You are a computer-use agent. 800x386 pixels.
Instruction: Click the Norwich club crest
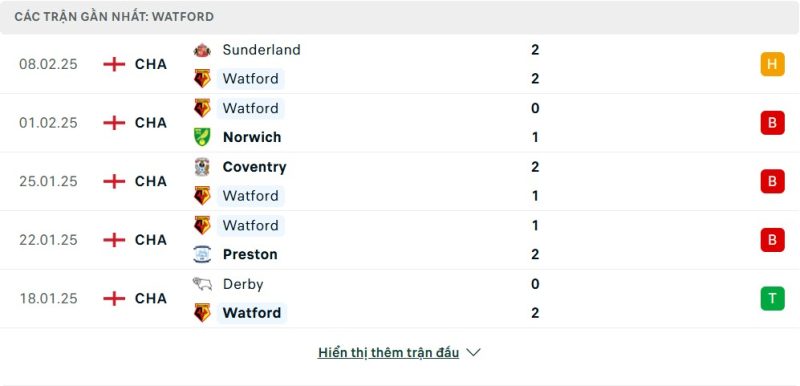(202, 137)
